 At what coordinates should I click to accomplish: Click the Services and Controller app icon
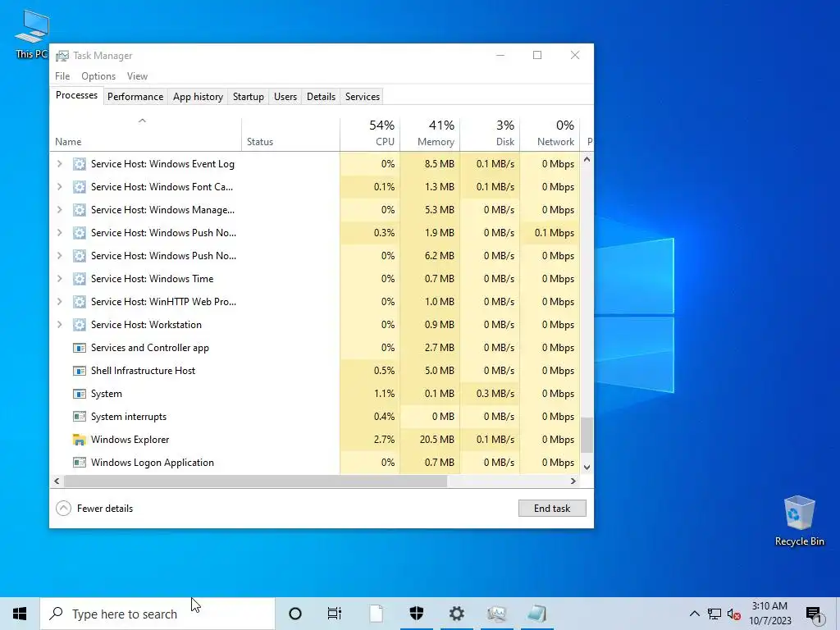click(80, 348)
